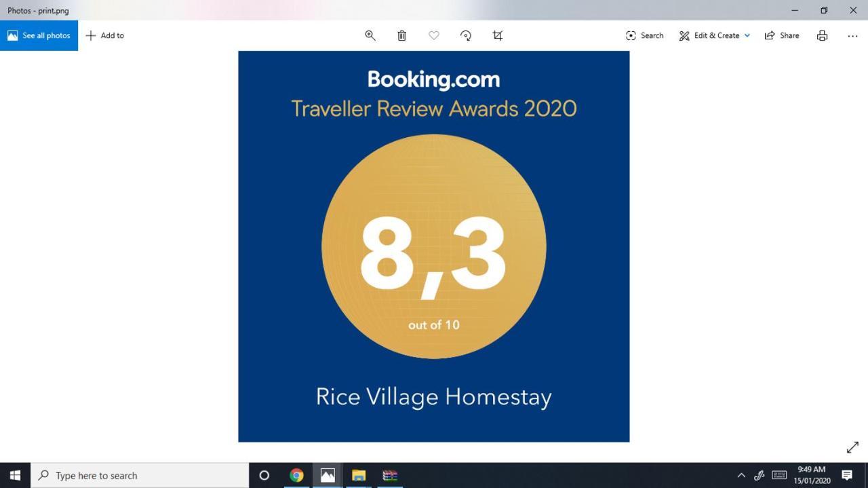This screenshot has width=868, height=488.
Task: Open the crop tool icon
Action: [498, 35]
